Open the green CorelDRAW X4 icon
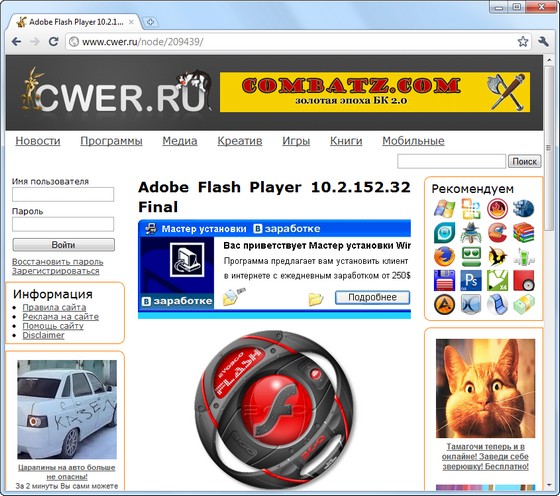Viewport: 560px width, 496px height. [497, 280]
